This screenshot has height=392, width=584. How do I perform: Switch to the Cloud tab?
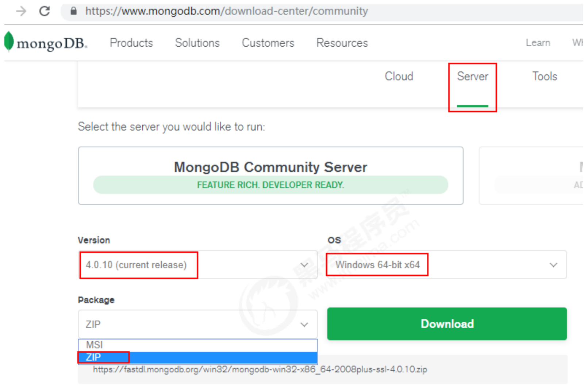tap(399, 76)
